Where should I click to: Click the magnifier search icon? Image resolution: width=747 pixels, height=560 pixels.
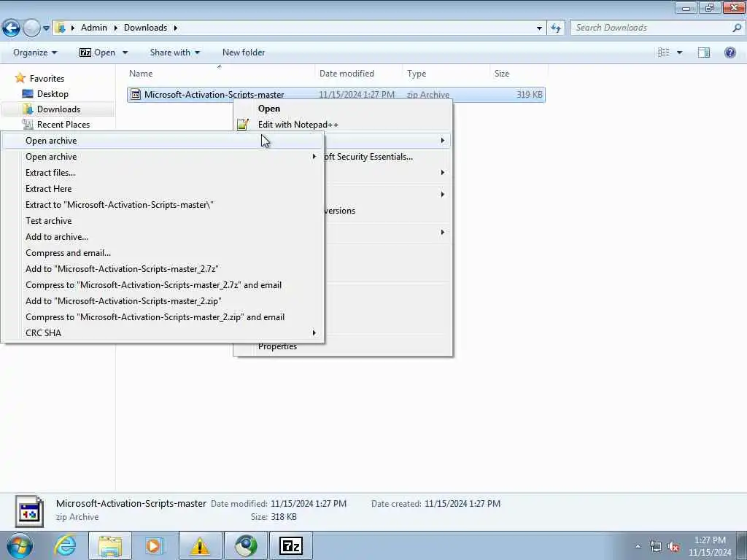pos(737,28)
